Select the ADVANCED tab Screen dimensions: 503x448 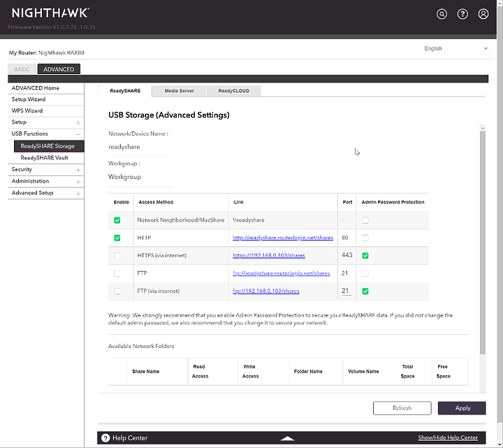(x=59, y=69)
